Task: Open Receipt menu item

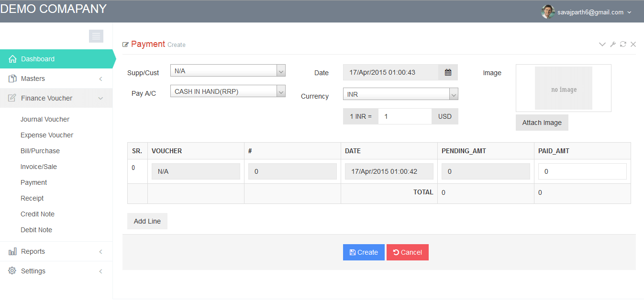Action: point(32,198)
